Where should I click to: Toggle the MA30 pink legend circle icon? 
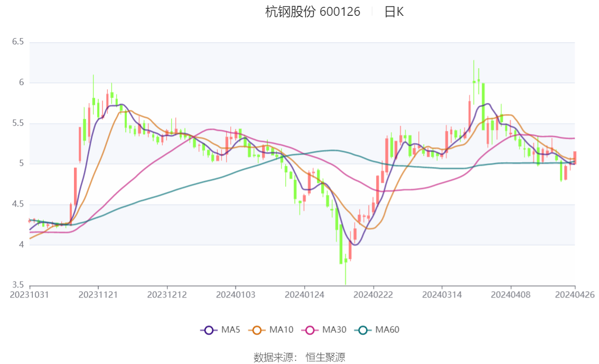[x=310, y=330]
